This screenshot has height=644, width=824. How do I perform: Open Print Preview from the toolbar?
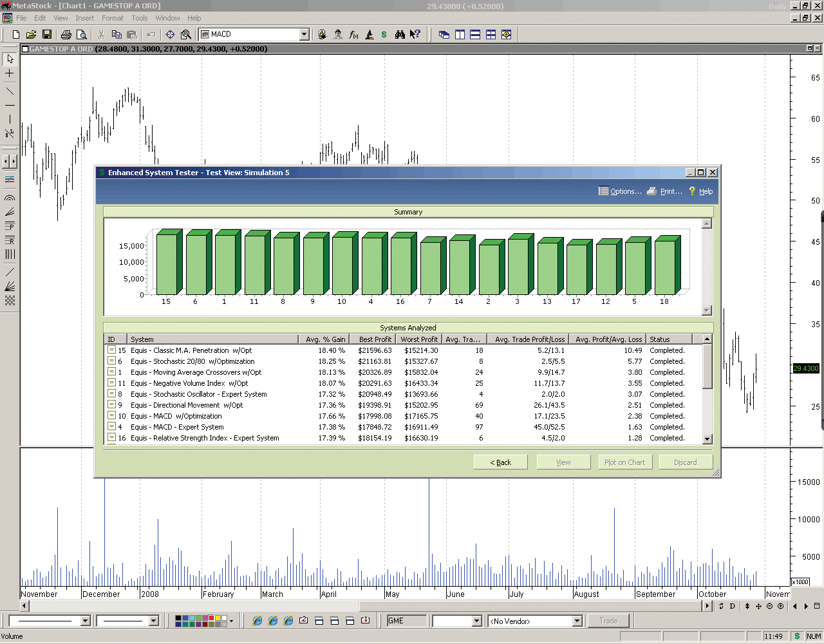[x=82, y=35]
